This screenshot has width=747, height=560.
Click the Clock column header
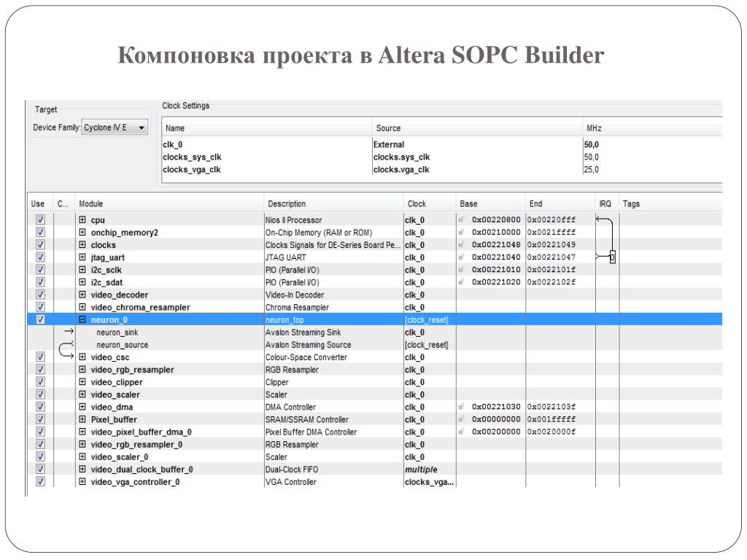(x=430, y=204)
